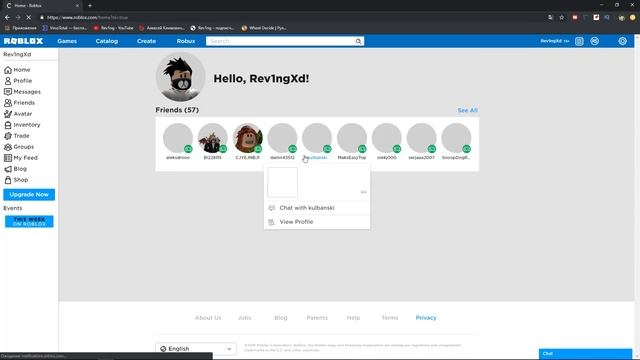Open Blog in the left sidebar
The image size is (640, 360).
tap(16, 169)
